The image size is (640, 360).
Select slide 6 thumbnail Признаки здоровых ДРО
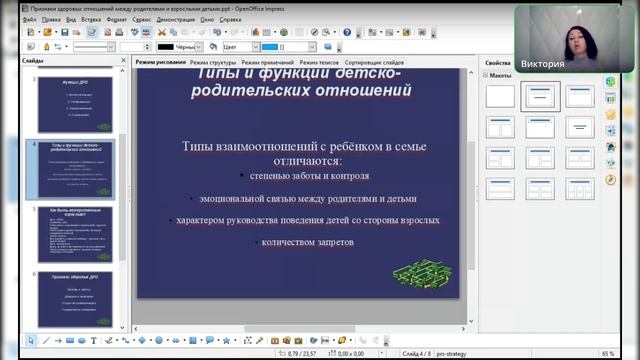pos(75,299)
